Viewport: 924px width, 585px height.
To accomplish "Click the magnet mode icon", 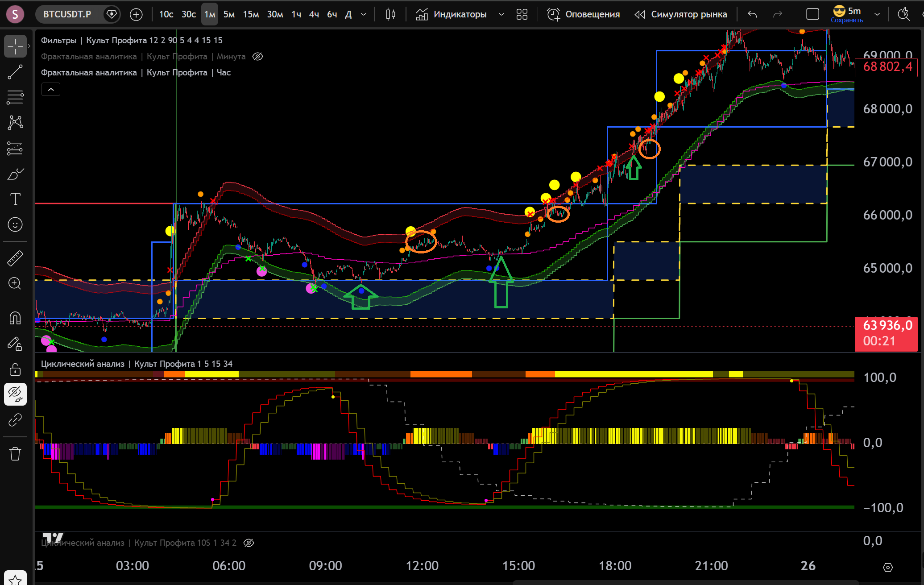I will [x=15, y=318].
